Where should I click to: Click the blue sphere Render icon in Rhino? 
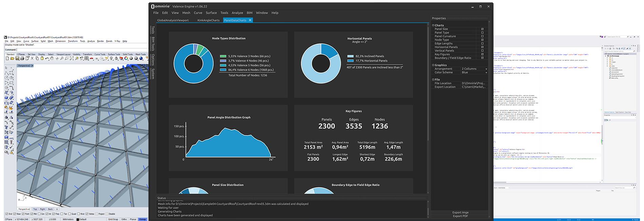pos(141,58)
